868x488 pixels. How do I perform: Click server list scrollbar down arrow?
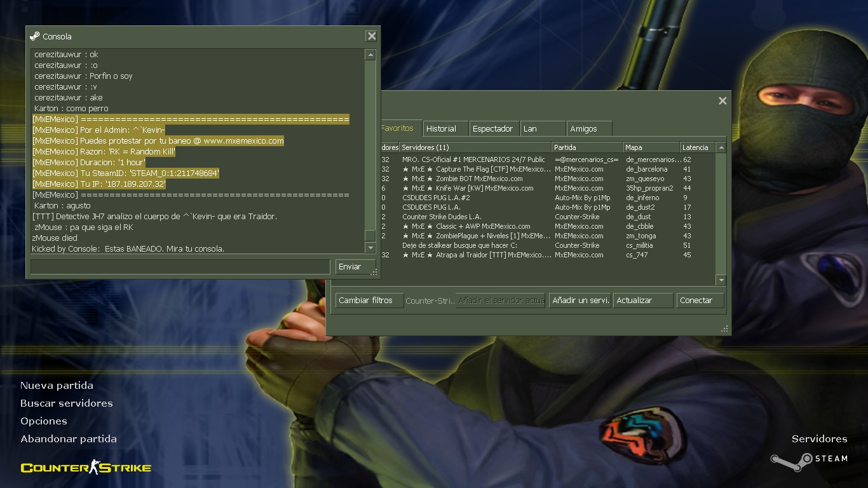pyautogui.click(x=721, y=280)
